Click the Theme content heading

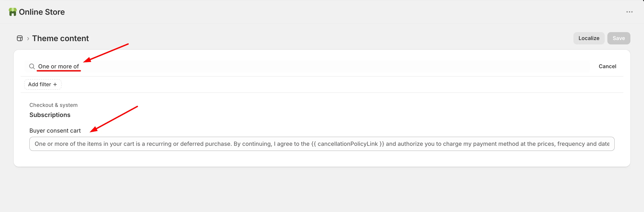[x=61, y=38]
